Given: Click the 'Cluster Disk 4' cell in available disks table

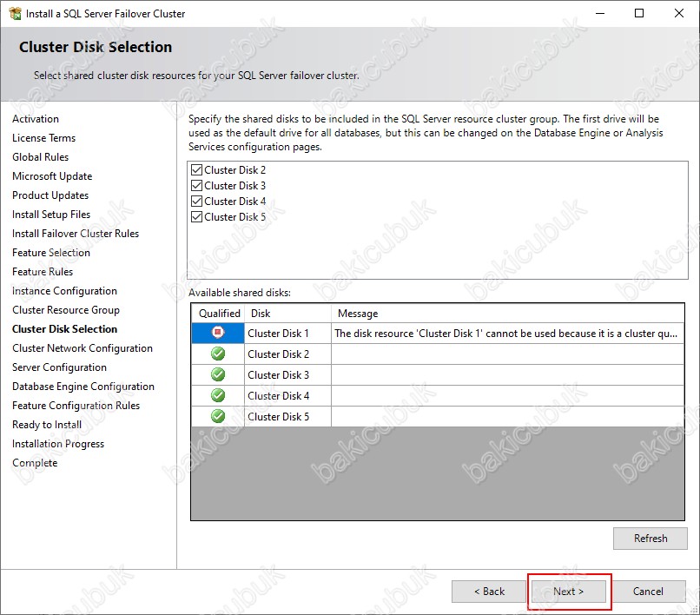Looking at the screenshot, I should click(x=288, y=396).
